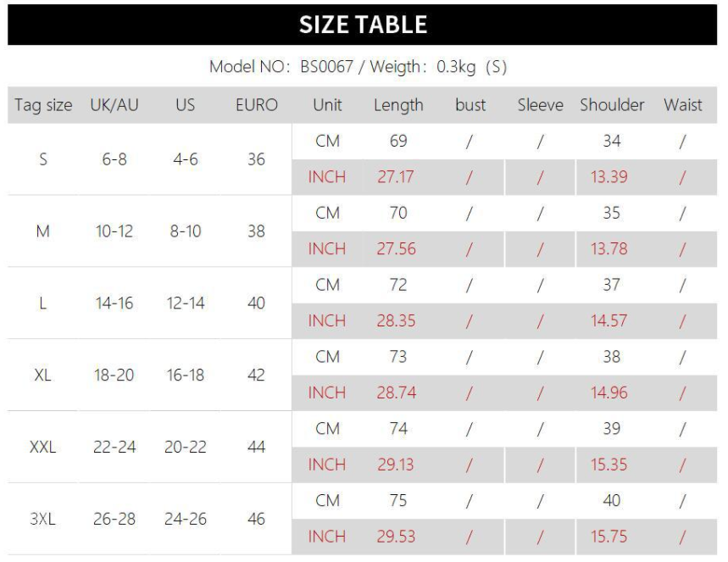
Task: Click the UK/AU 6-8 size cell
Action: [113, 160]
